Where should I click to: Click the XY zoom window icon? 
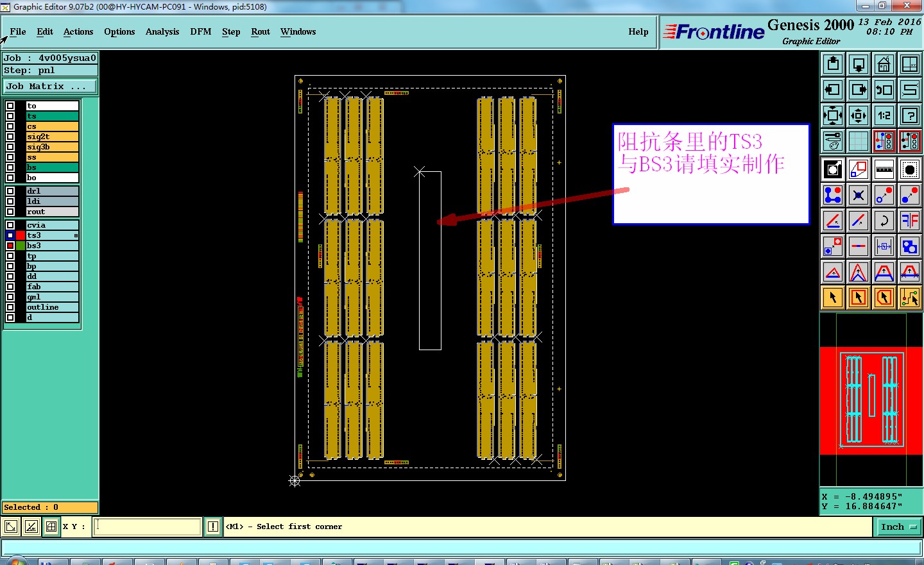coord(910,64)
